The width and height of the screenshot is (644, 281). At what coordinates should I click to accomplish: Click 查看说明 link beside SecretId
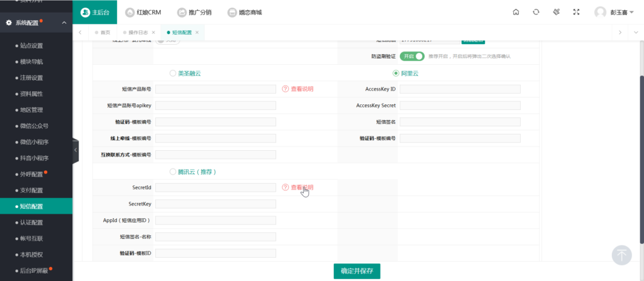point(303,187)
